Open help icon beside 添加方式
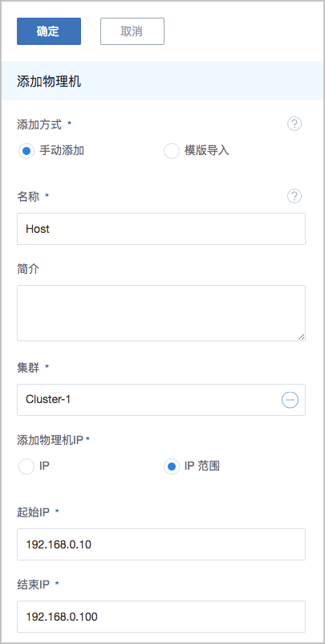 coord(295,124)
